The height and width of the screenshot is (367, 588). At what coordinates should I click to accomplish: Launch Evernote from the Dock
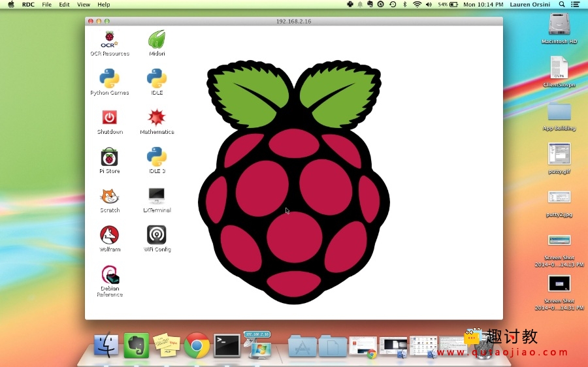[137, 345]
